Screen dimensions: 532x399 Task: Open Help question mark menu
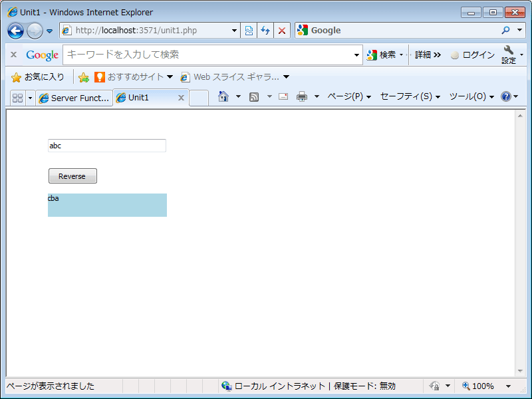coord(509,96)
